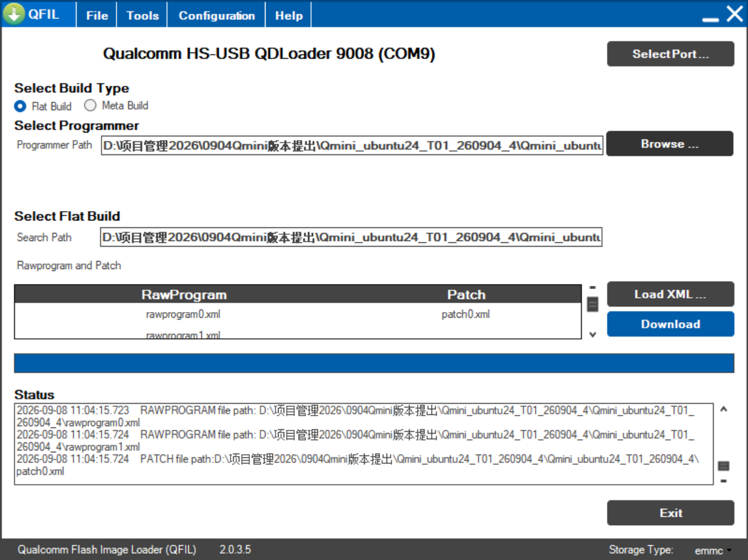Click the scrollbar thumb beside the Status log
This screenshot has width=748, height=560.
tap(724, 466)
